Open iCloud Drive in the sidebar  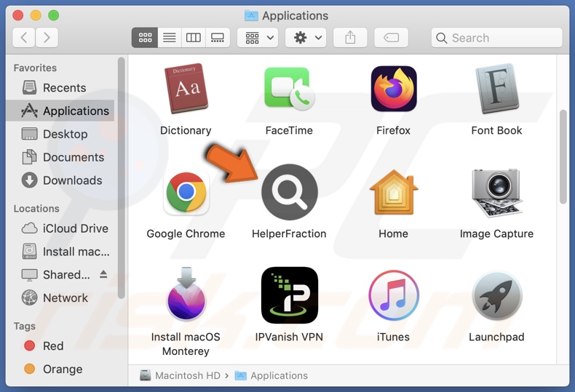tap(60, 228)
